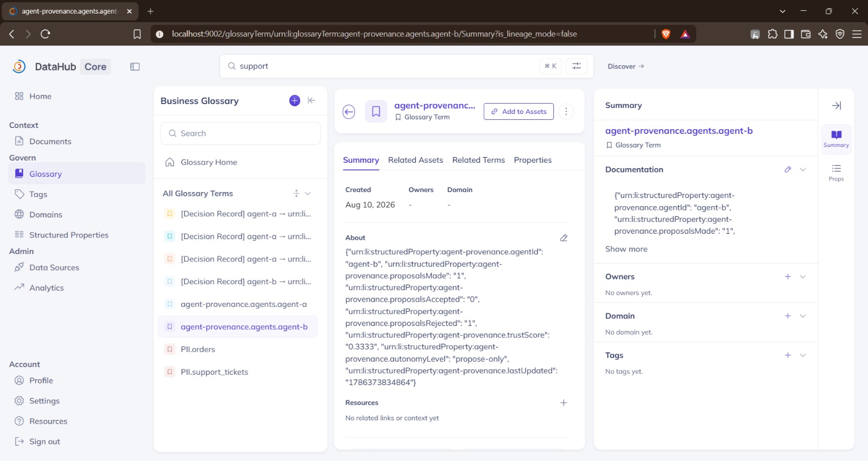Edit Documentation with the pencil icon
Image resolution: width=868 pixels, height=461 pixels.
coord(788,169)
